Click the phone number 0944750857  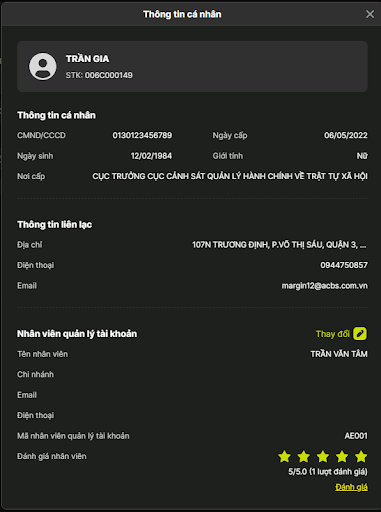tap(344, 265)
